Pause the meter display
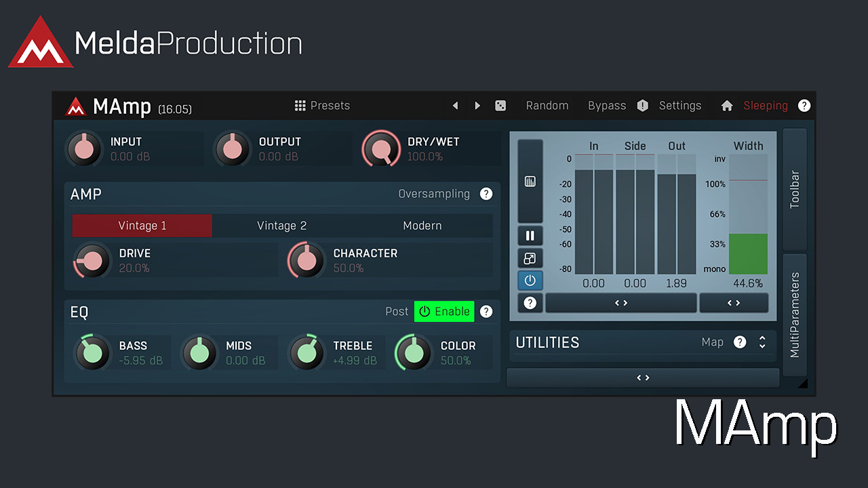 click(530, 236)
